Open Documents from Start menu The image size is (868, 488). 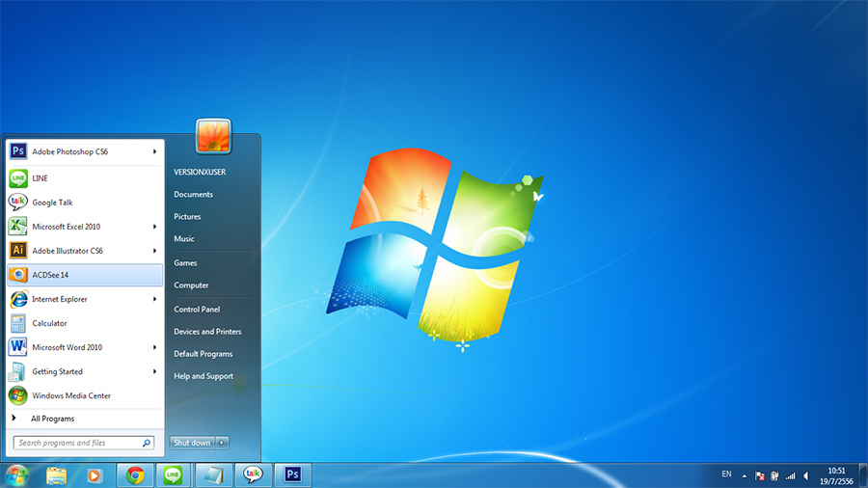193,194
